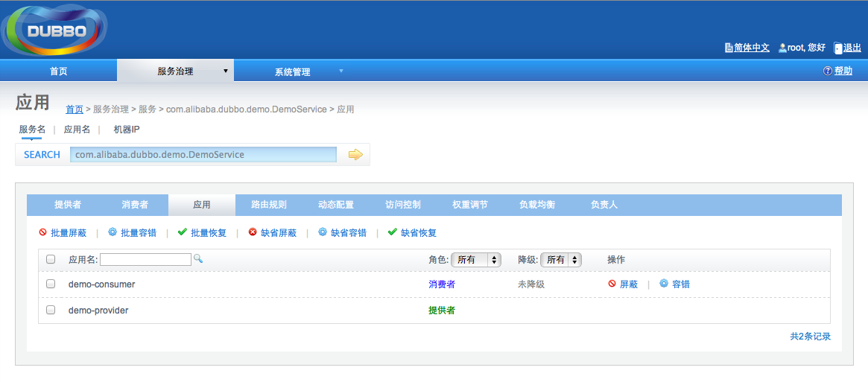Click the 首页 breadcrumb link
The height and width of the screenshot is (382, 868).
pos(75,109)
